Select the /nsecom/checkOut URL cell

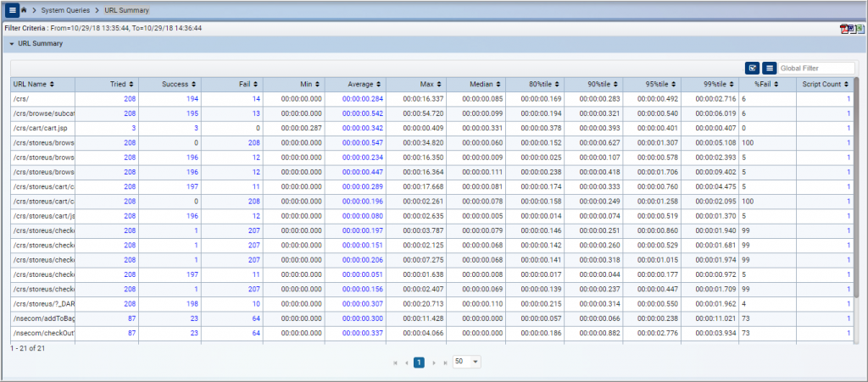(43, 333)
